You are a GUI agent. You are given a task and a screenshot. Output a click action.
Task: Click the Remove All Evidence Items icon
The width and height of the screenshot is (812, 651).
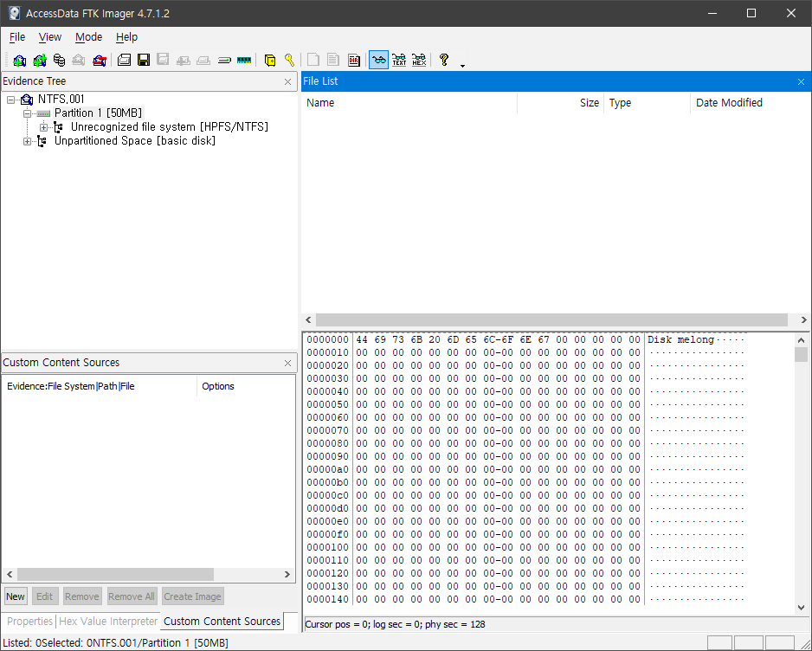pyautogui.click(x=99, y=60)
